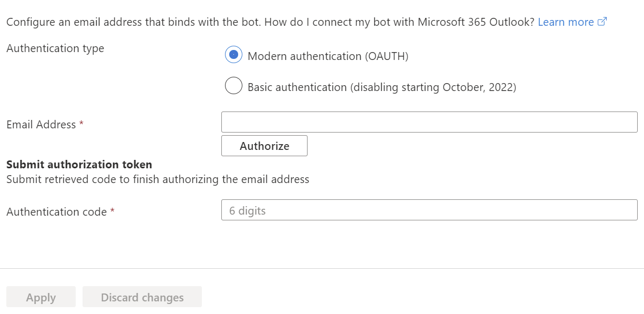Click the Configure an email address description

[270, 22]
